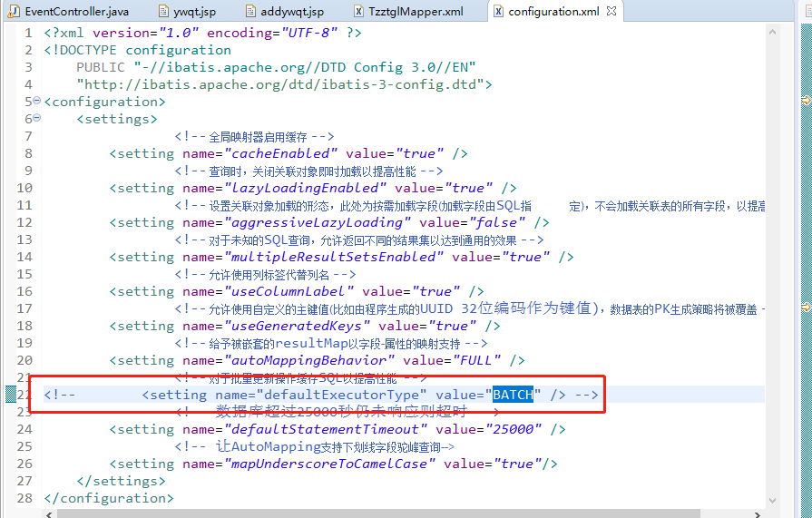This screenshot has height=518, width=812.
Task: Click line number 24 in the gutter
Action: [x=24, y=429]
